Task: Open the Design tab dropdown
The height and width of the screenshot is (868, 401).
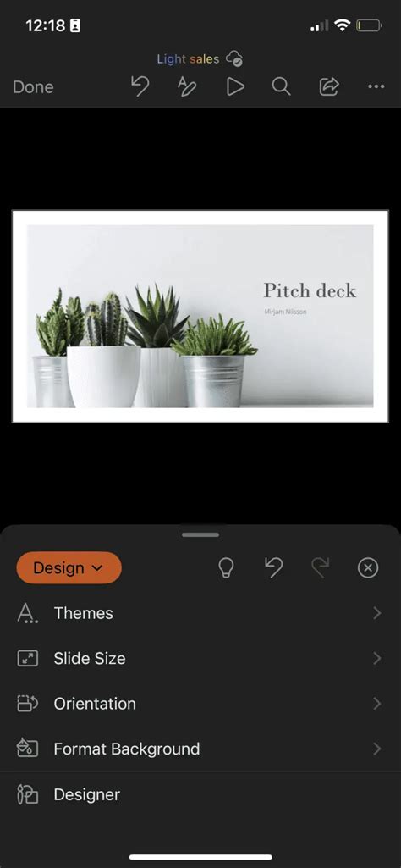Action: pos(69,568)
